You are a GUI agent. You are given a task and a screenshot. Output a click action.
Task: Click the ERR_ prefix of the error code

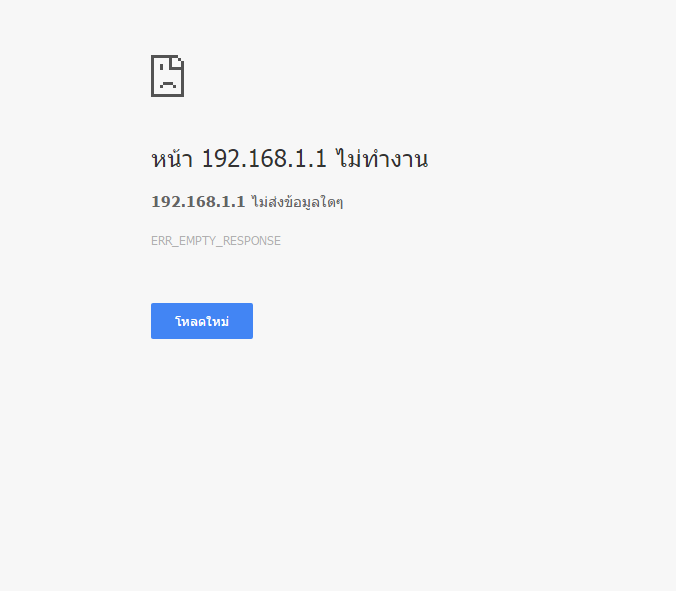pyautogui.click(x=165, y=241)
